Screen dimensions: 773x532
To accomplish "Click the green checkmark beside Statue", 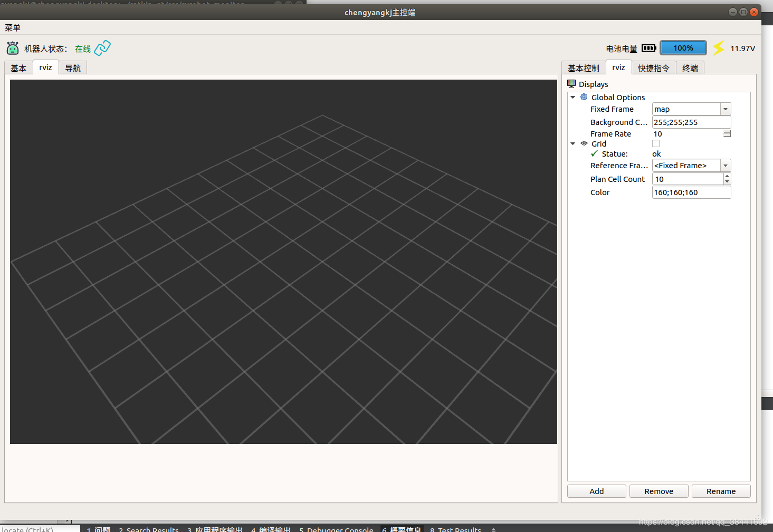I will click(594, 153).
